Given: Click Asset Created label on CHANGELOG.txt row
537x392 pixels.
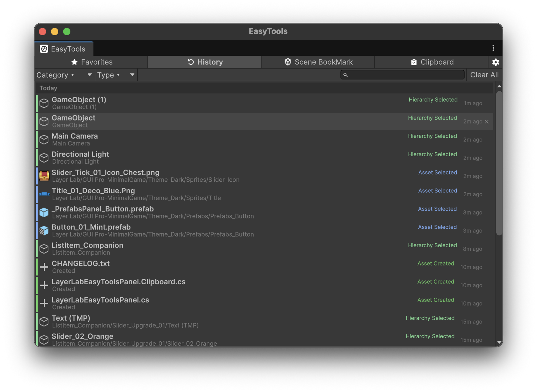Looking at the screenshot, I should pyautogui.click(x=436, y=263).
